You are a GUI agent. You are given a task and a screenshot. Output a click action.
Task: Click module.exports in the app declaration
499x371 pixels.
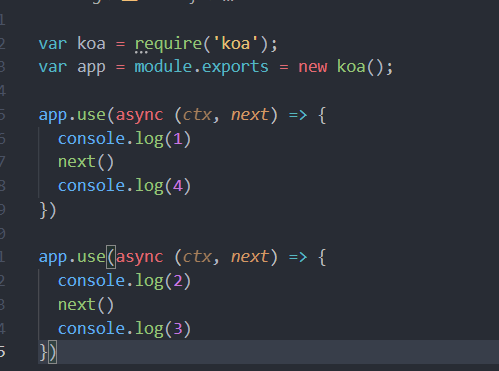[201, 67]
